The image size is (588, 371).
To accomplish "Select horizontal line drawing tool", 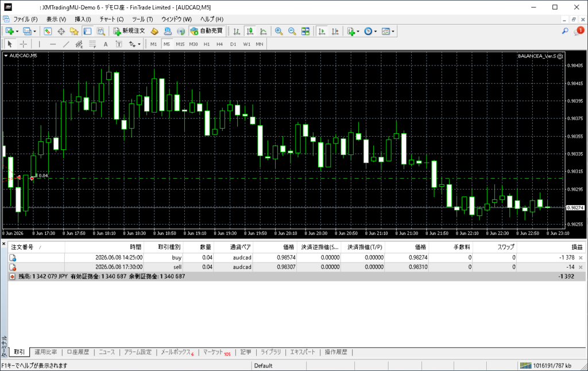I will pos(53,44).
